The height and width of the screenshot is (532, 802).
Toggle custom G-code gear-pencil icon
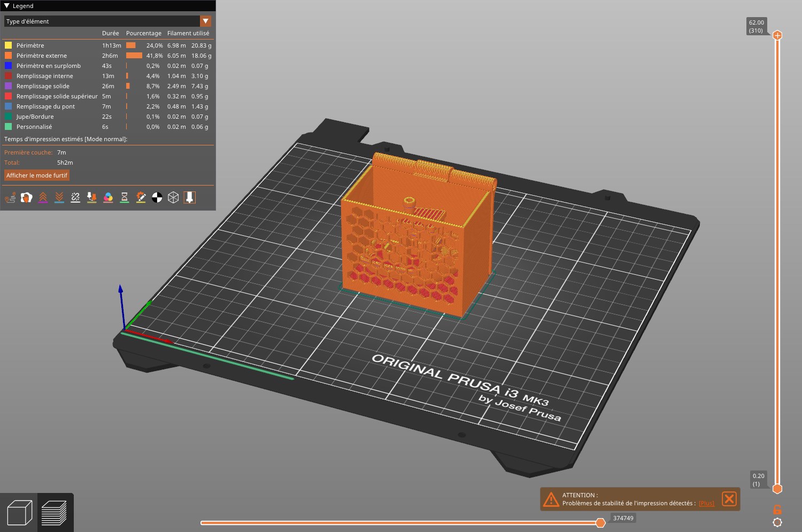click(x=141, y=198)
